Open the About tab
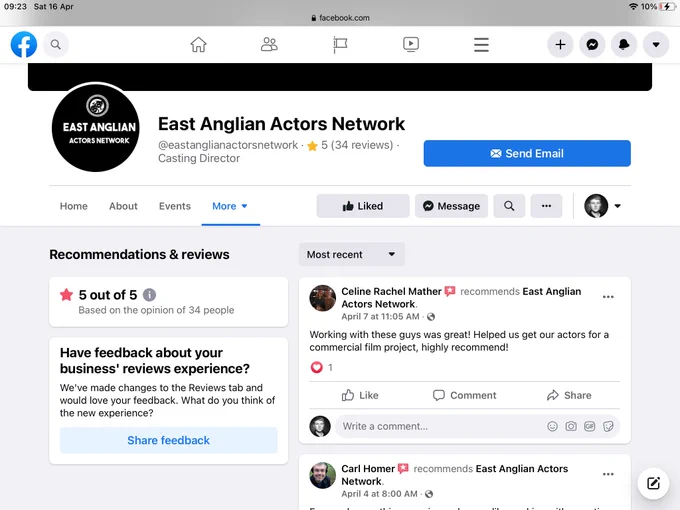Screen dimensions: 680x510 pyautogui.click(x=123, y=206)
